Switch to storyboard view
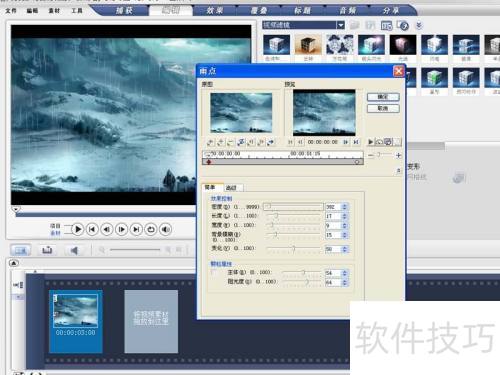500x375 pixels. 21,250
